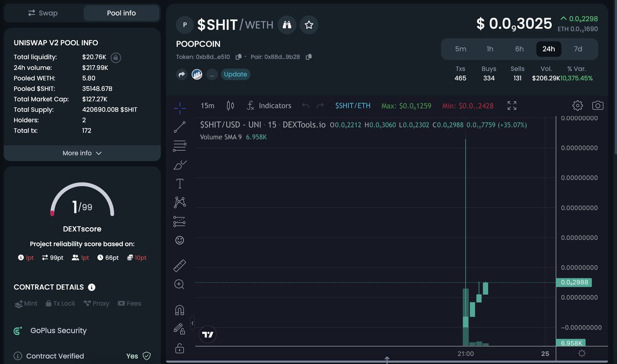The height and width of the screenshot is (364, 617).
Task: Click the liquidity lock icon
Action: coord(116,57)
